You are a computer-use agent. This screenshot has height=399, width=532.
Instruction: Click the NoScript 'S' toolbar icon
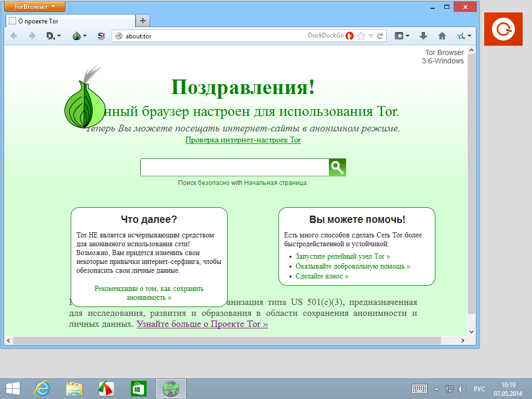[x=101, y=36]
